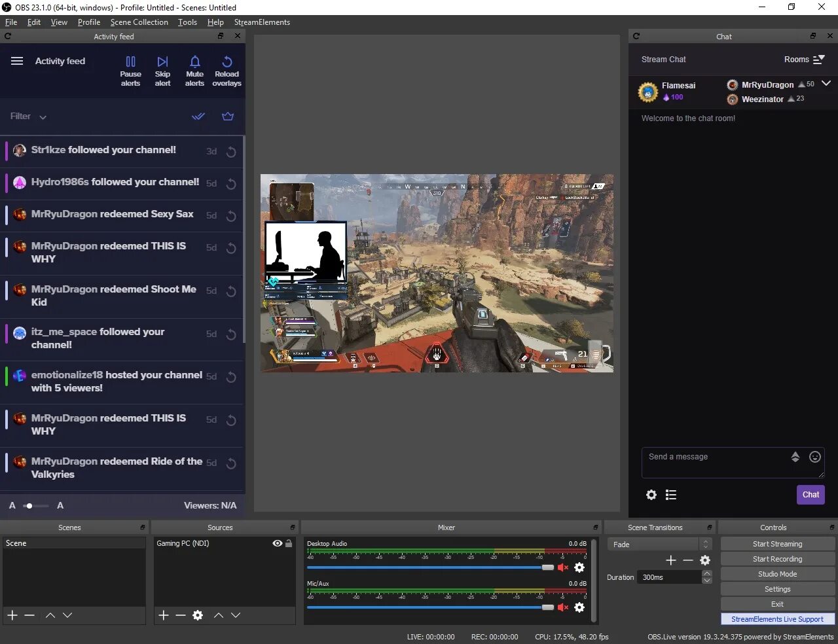Unmute Mic/Aux speaker icon

[563, 607]
